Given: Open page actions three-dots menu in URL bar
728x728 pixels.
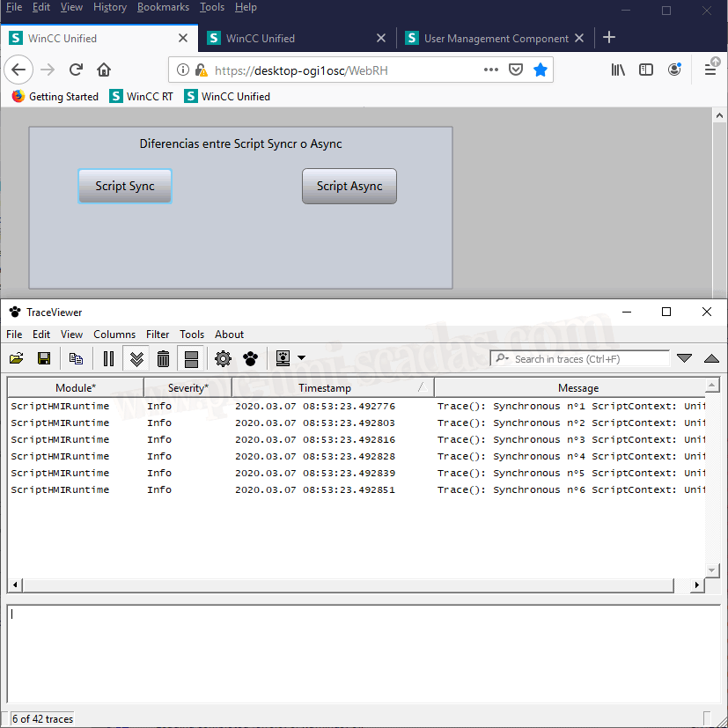Looking at the screenshot, I should click(491, 70).
